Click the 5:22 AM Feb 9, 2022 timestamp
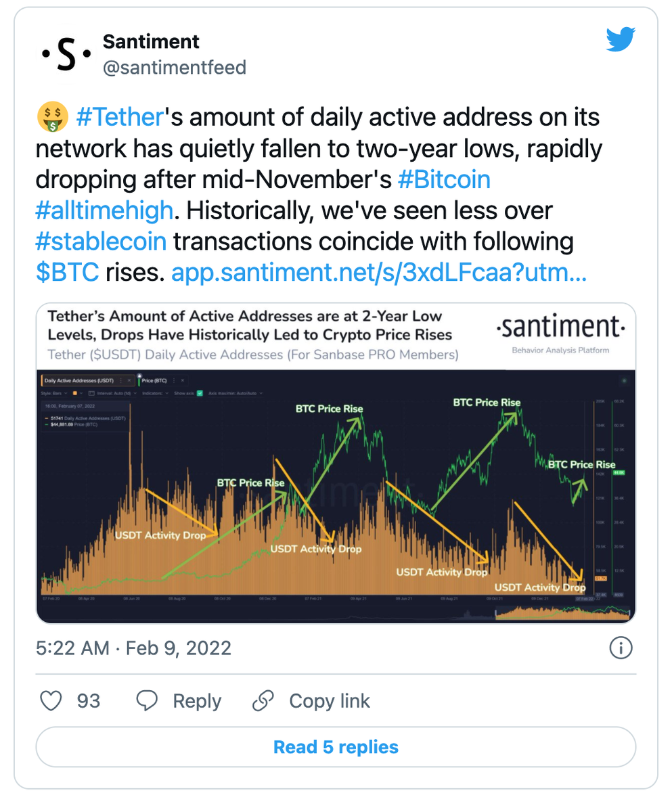Screen dimensions: 672x812 pos(133,648)
